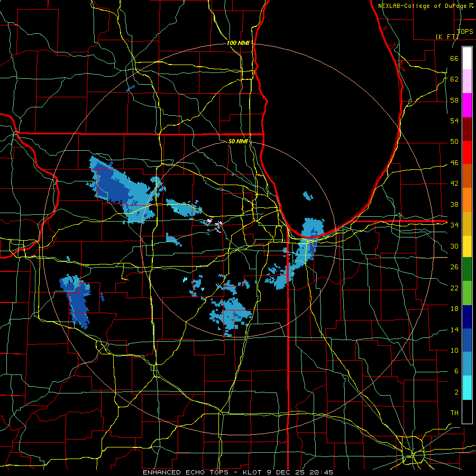Click the 50 legend value
This screenshot has width=476, height=476.
(454, 142)
